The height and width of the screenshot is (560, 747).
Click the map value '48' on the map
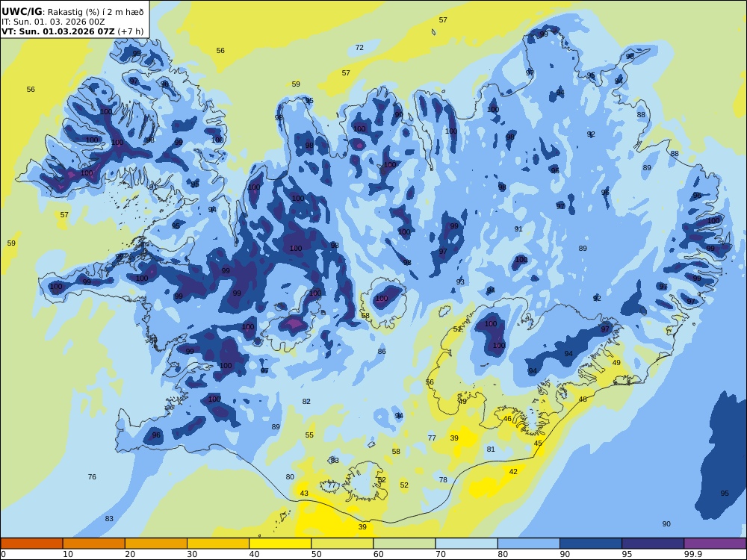pyautogui.click(x=583, y=399)
